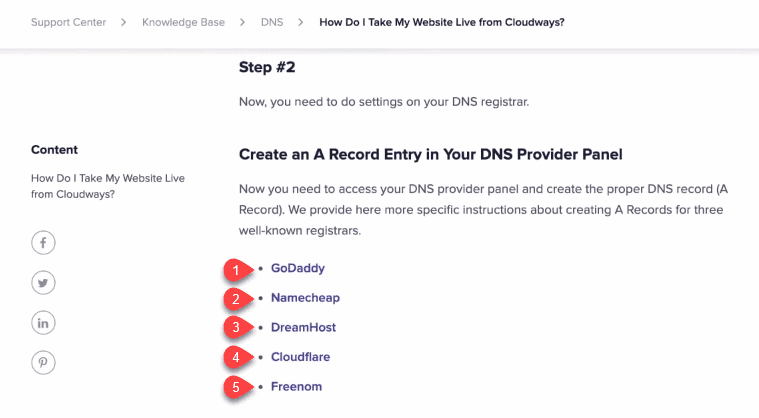Open the Cloudflare A record link
759x418 pixels.
point(300,357)
